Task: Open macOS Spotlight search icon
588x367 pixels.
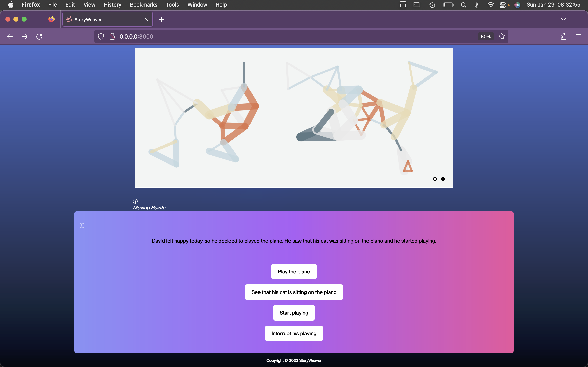Action: tap(464, 5)
